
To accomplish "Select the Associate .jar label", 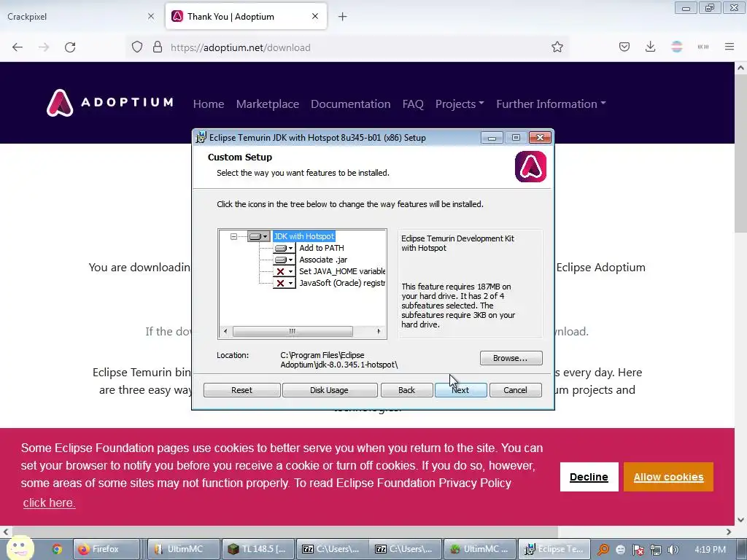I will click(323, 260).
